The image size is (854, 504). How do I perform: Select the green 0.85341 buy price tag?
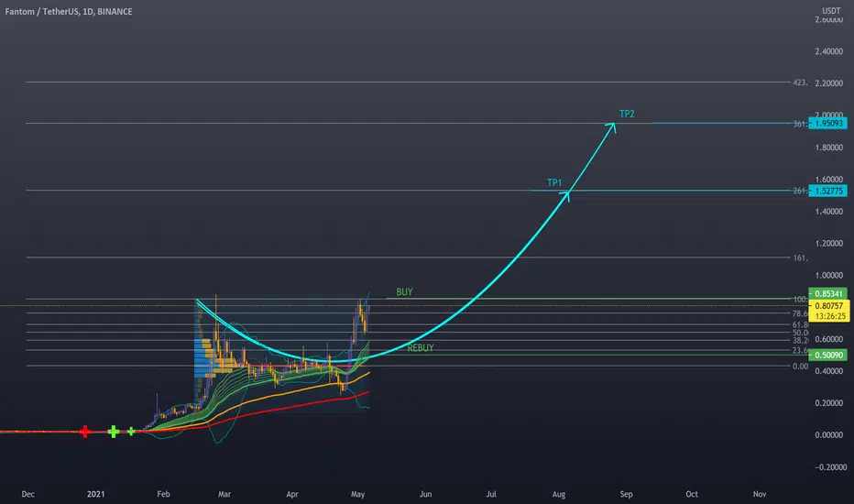(827, 293)
